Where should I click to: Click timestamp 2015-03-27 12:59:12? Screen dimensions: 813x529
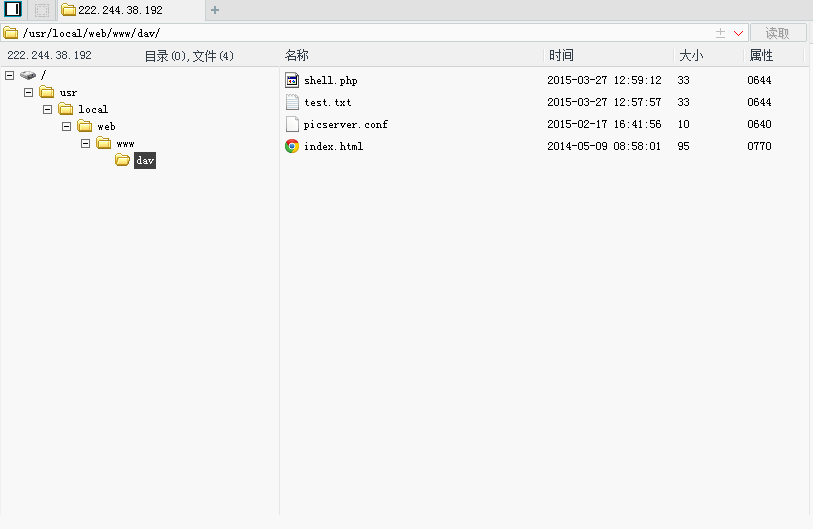tap(605, 80)
